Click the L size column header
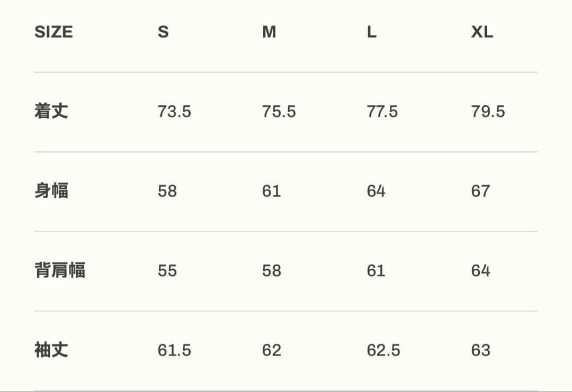 coord(372,32)
